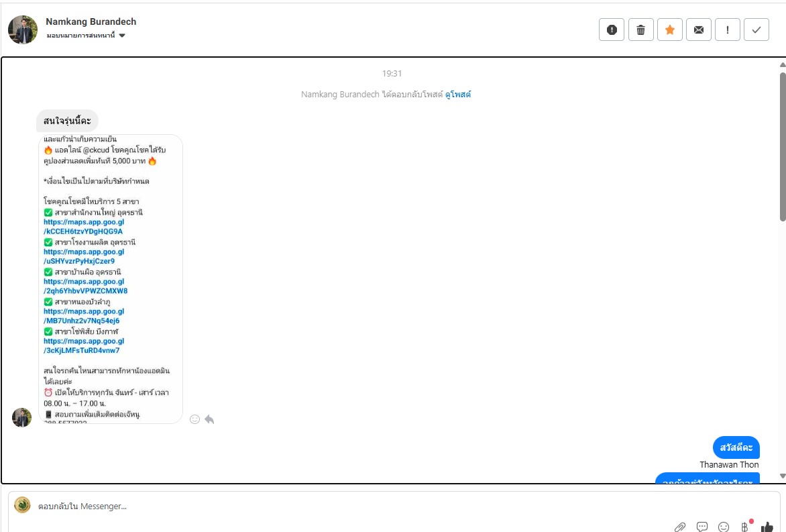Open map link for หนองบัวลำภู branch
The height and width of the screenshot is (532, 786).
click(84, 316)
